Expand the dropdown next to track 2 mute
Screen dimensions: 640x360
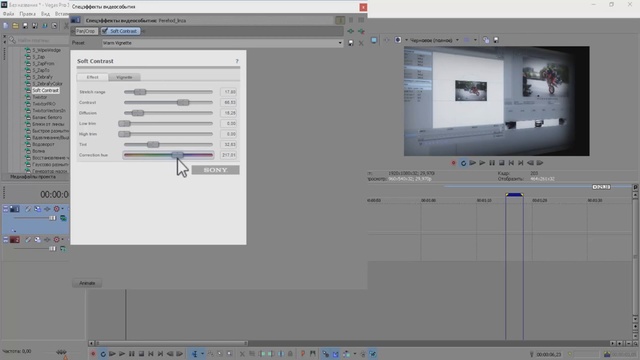[x=62, y=240]
